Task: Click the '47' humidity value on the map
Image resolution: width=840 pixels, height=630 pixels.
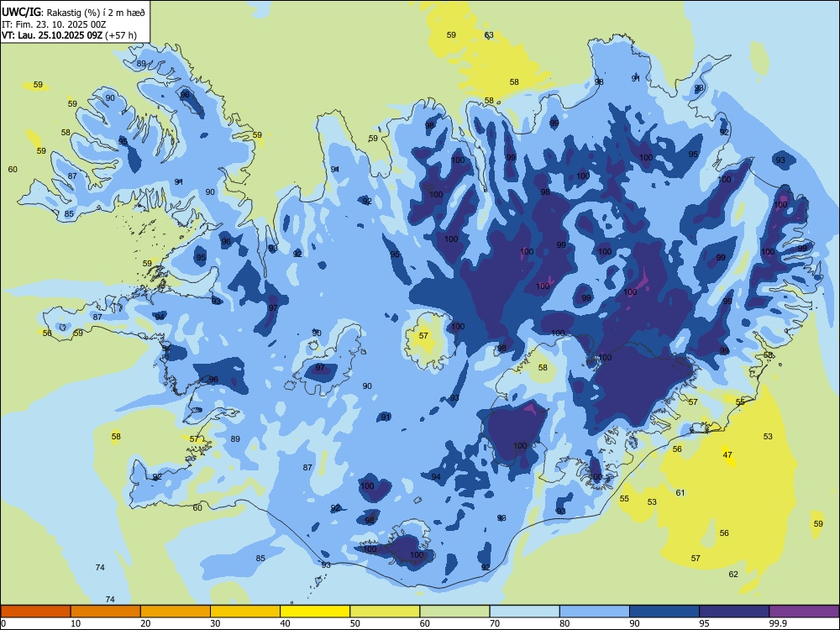Action: [727, 454]
